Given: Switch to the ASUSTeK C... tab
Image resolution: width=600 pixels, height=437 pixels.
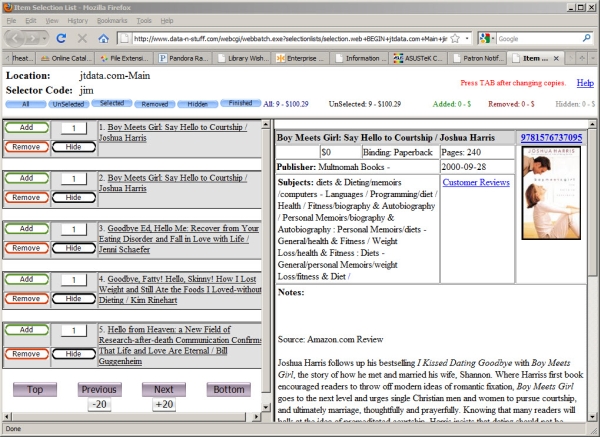Looking at the screenshot, I should pyautogui.click(x=419, y=58).
